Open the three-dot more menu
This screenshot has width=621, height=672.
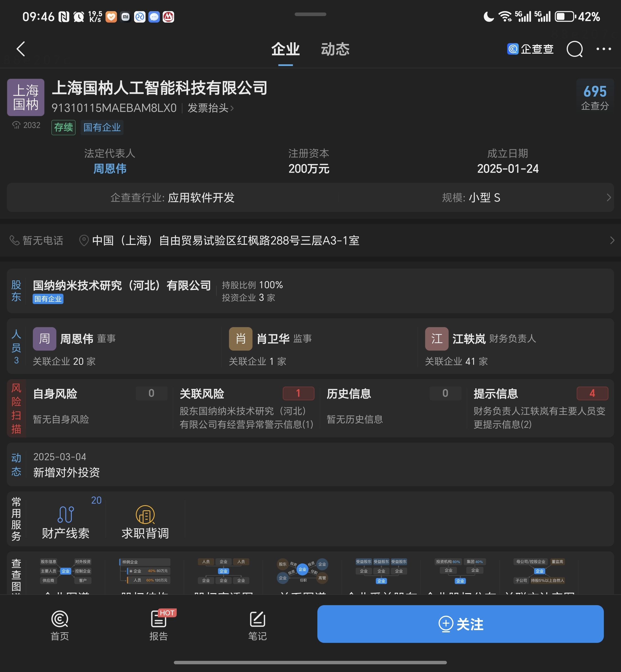[x=603, y=49]
